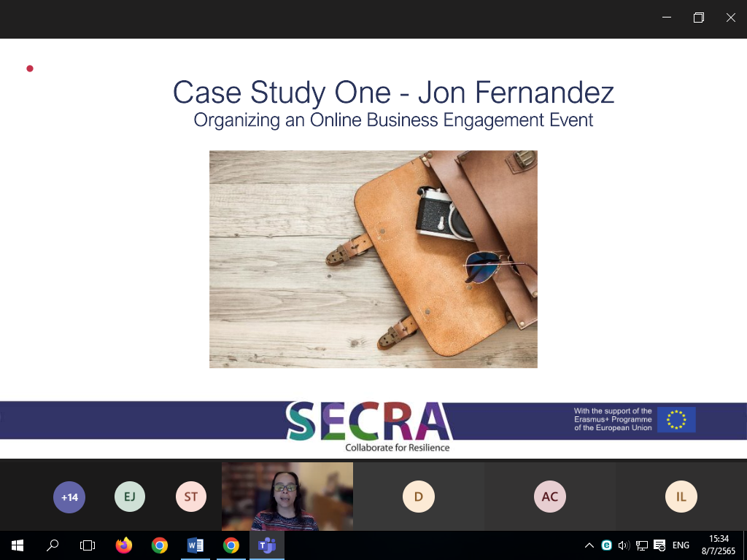This screenshot has width=747, height=560.
Task: Switch to Microsoft Word on the taskbar
Action: point(196,545)
